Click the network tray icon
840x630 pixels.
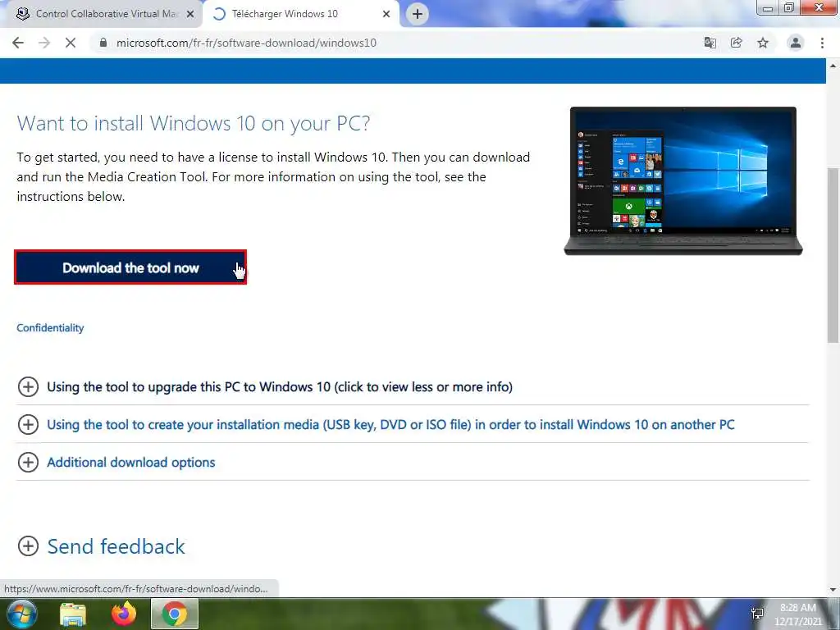pyautogui.click(x=757, y=614)
